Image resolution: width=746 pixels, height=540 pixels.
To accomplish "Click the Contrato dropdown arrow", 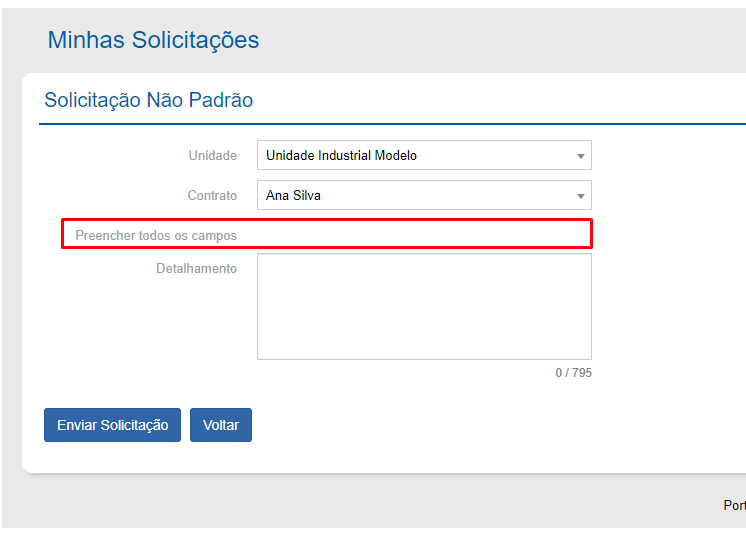I will [x=580, y=196].
